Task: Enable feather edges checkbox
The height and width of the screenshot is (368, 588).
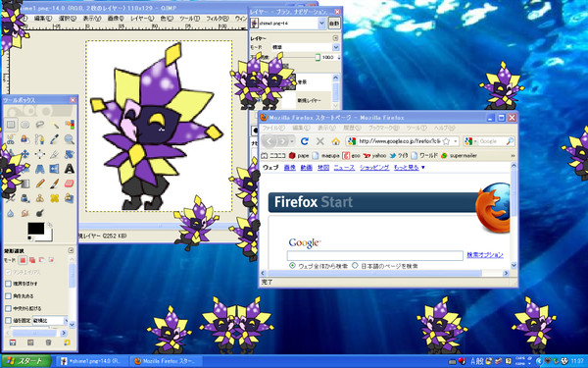Action: (x=8, y=284)
